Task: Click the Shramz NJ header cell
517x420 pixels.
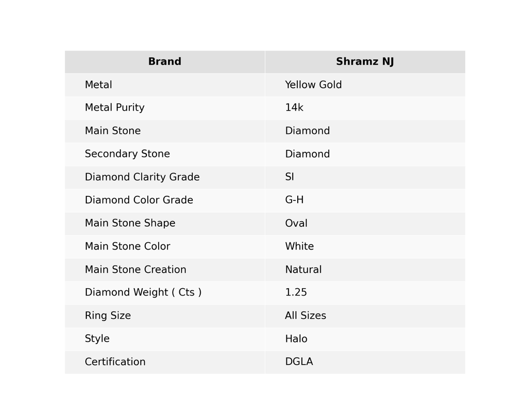Action: 364,62
